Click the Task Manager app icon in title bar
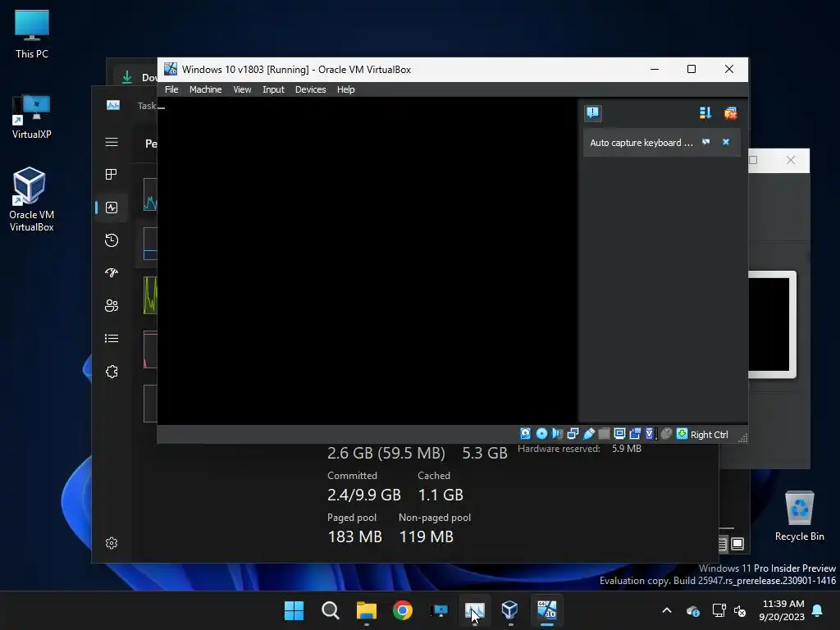Viewport: 840px width, 630px height. click(113, 105)
